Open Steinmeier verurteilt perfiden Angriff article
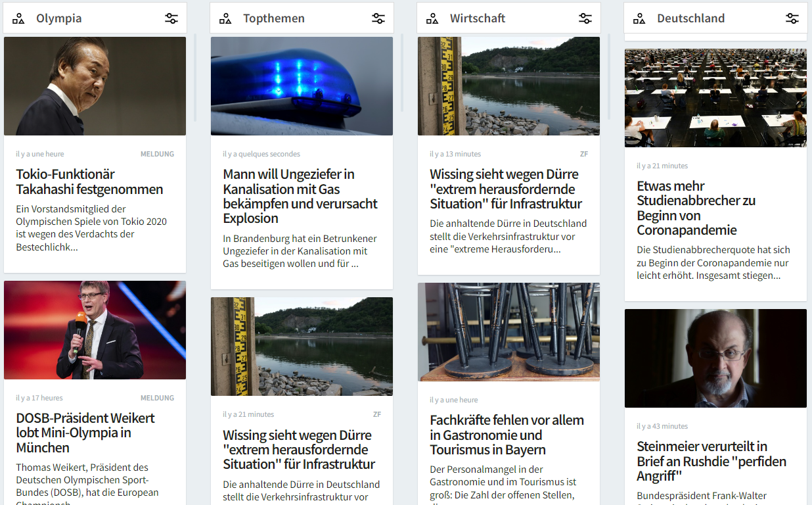Image resolution: width=812 pixels, height=505 pixels. (x=711, y=461)
